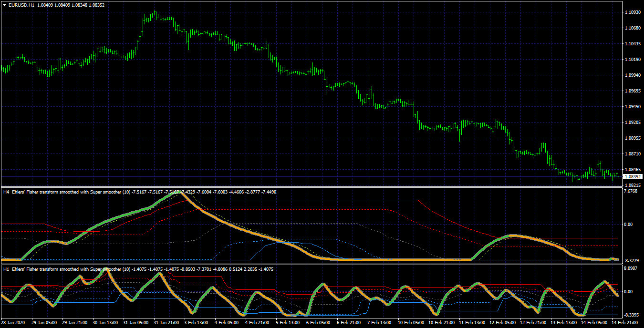Image resolution: width=644 pixels, height=328 pixels.
Task: Click the 30 Jan 13:00 time axis label
Action: (x=106, y=323)
